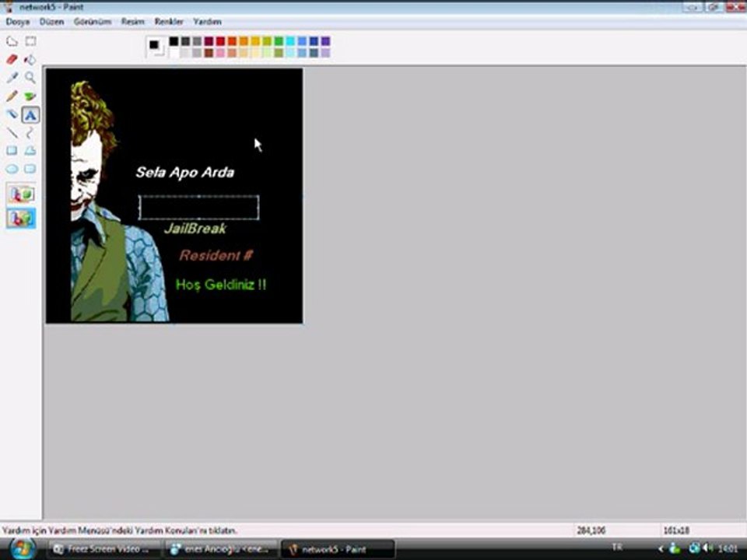The width and height of the screenshot is (747, 560).
Task: Click the cursor coordinates in status bar
Action: 591,530
